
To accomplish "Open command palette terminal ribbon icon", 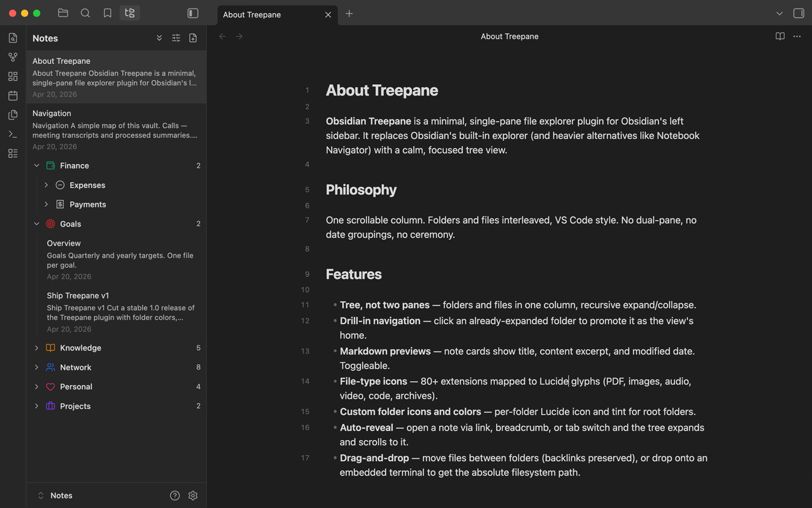I will coord(13,134).
